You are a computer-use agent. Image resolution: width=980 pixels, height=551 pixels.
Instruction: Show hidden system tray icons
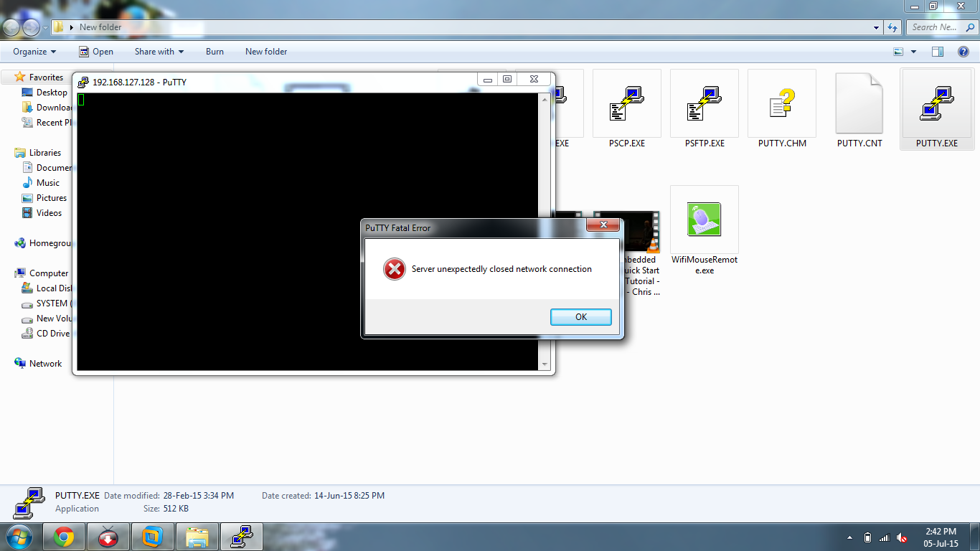(850, 537)
